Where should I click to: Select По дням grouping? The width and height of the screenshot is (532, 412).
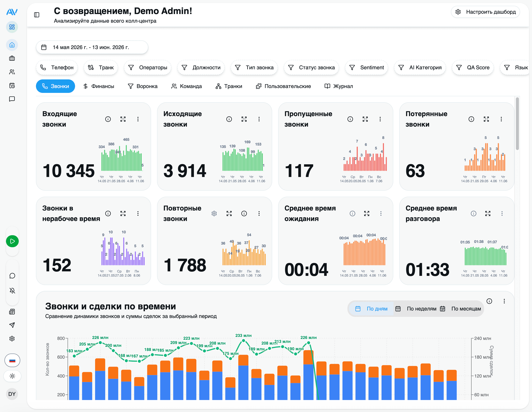coord(371,309)
